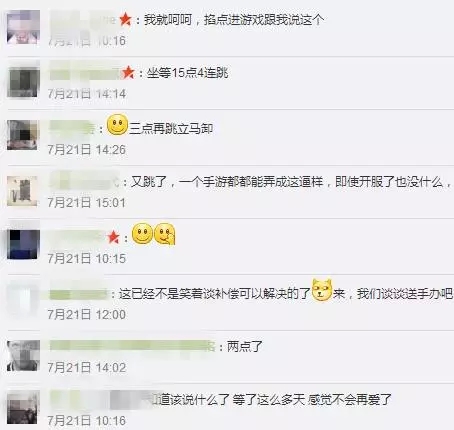The image size is (454, 430).
Task: Click blurred username of '坐等15点4连跳' comment
Action: pyautogui.click(x=86, y=73)
